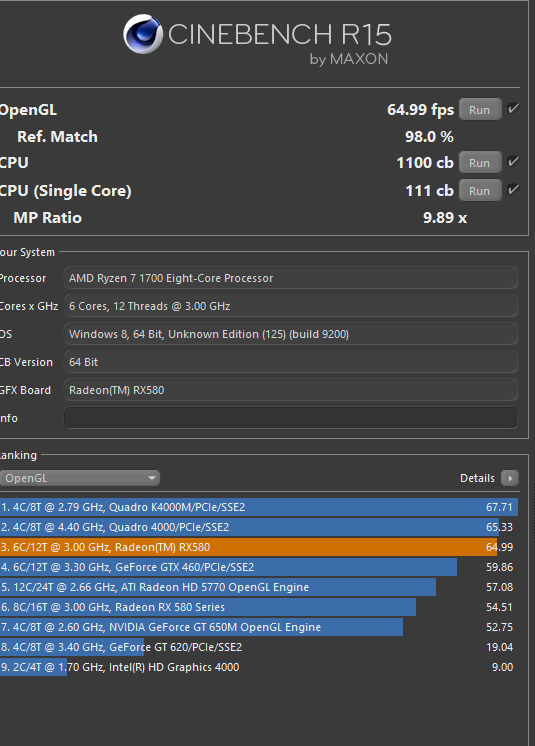Click the Ref. Match label

pyautogui.click(x=58, y=137)
